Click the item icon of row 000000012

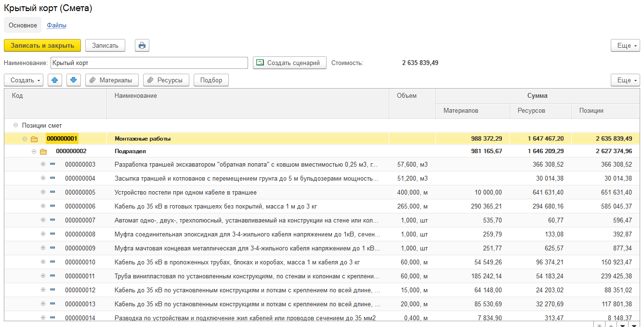(x=53, y=290)
